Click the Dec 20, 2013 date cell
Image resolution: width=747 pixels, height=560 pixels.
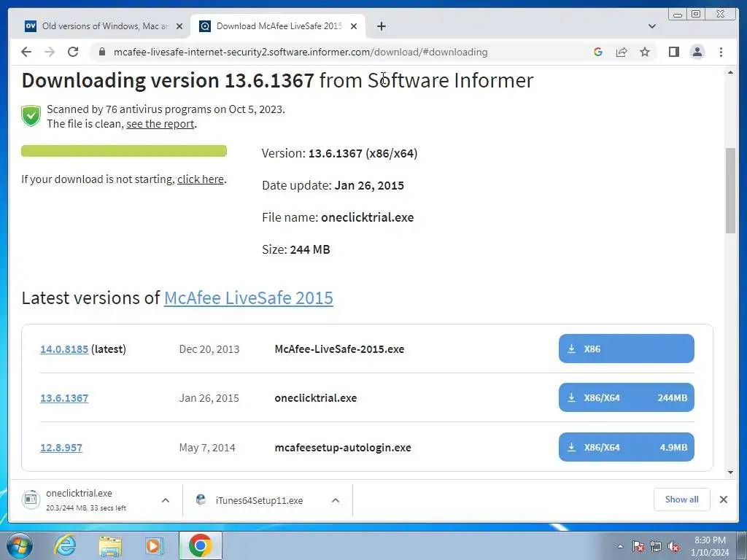209,349
